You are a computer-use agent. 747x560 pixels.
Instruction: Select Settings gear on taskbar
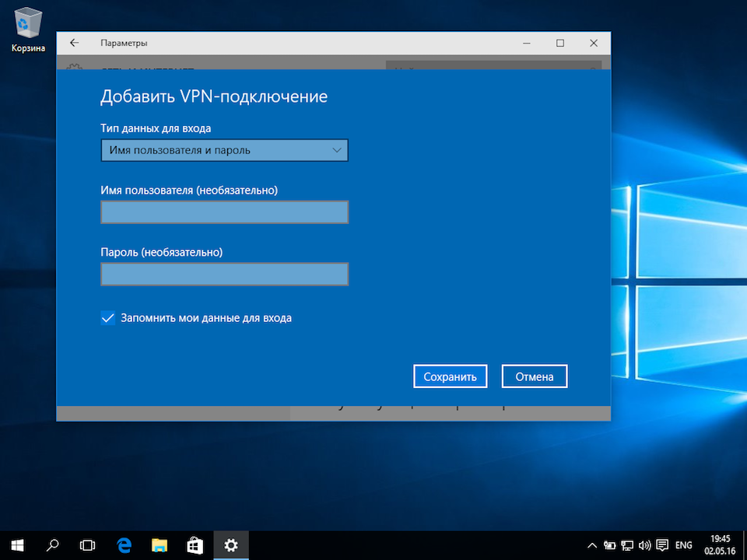tap(231, 545)
